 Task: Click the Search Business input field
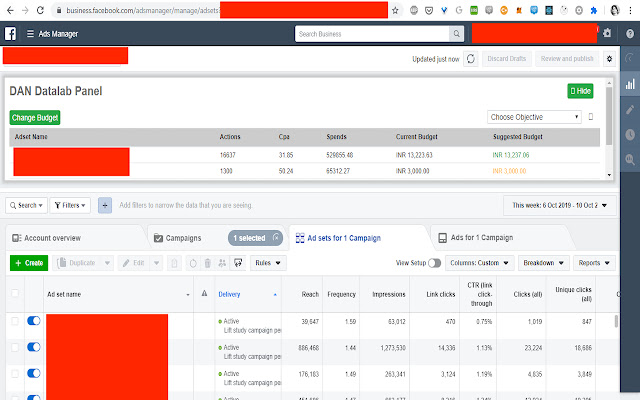coord(372,34)
